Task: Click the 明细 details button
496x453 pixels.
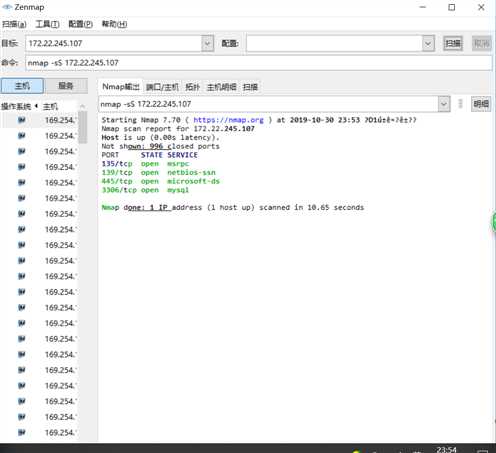Action: (481, 104)
